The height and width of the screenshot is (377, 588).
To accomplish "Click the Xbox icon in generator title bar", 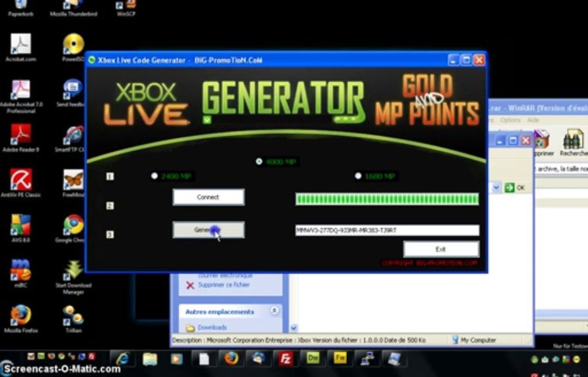I will [x=92, y=60].
